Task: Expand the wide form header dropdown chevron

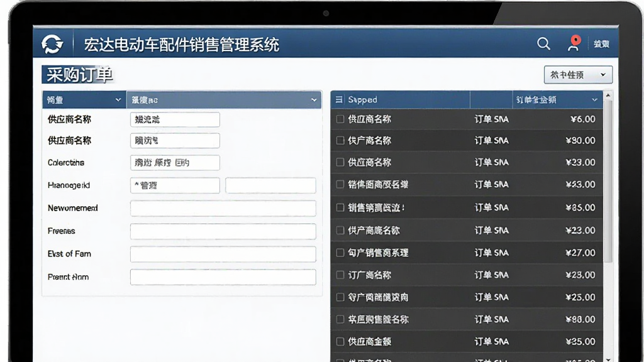Action: pyautogui.click(x=314, y=100)
